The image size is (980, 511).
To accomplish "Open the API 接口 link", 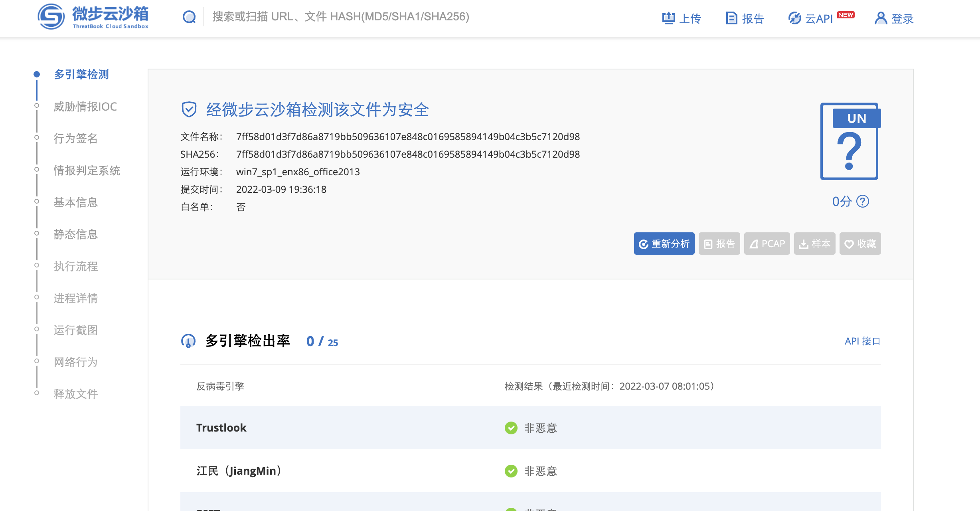I will [x=862, y=341].
